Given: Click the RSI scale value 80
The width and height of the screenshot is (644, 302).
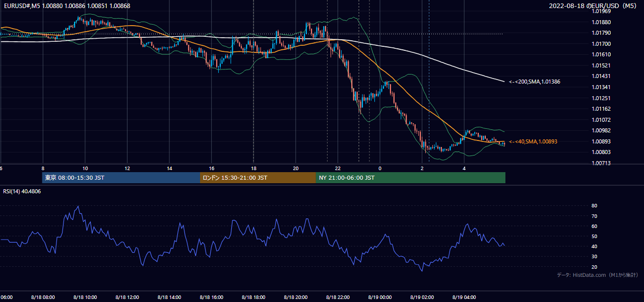Looking at the screenshot, I should pyautogui.click(x=595, y=206).
